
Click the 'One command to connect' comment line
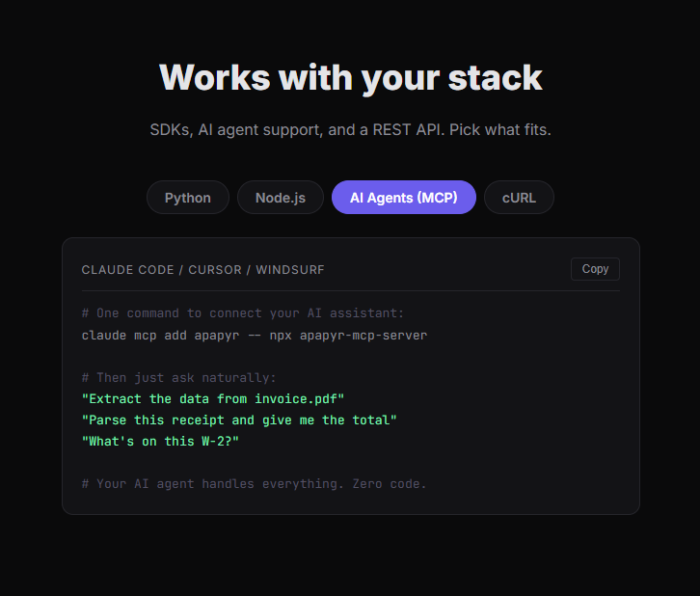(x=242, y=313)
